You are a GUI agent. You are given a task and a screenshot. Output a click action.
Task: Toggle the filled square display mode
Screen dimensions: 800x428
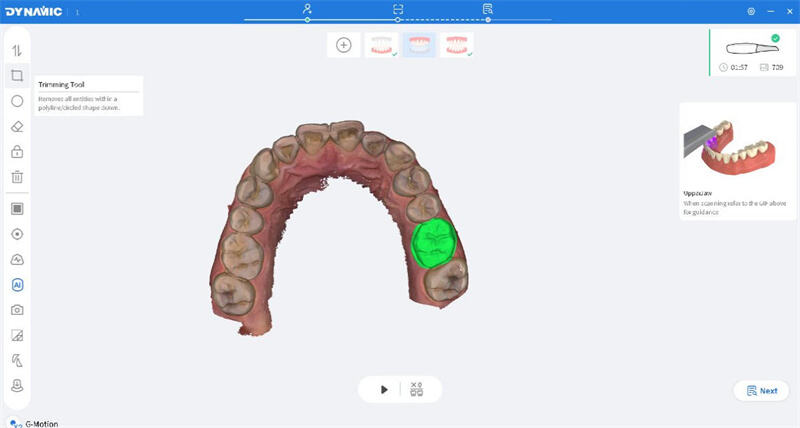(17, 209)
